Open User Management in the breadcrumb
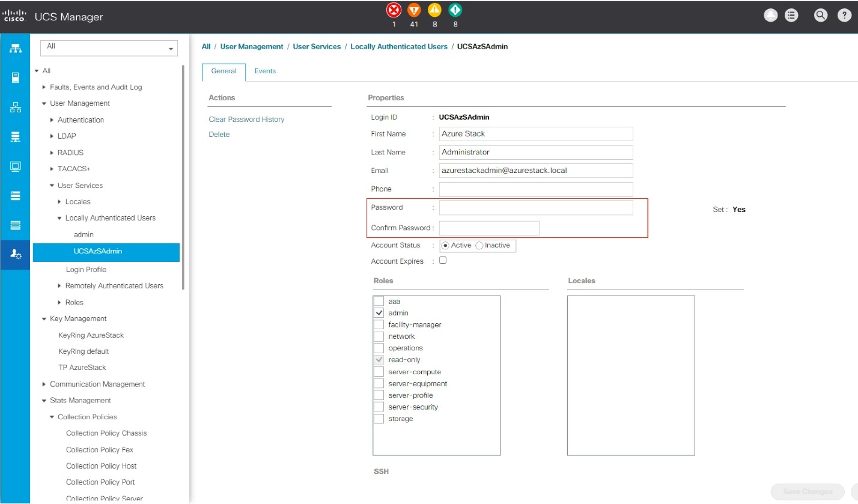This screenshot has height=504, width=858. [252, 46]
